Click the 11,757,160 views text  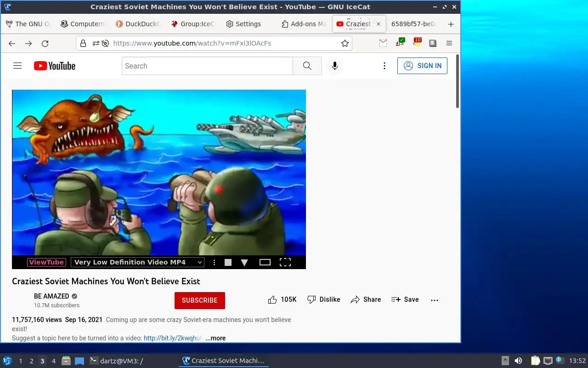click(x=37, y=320)
